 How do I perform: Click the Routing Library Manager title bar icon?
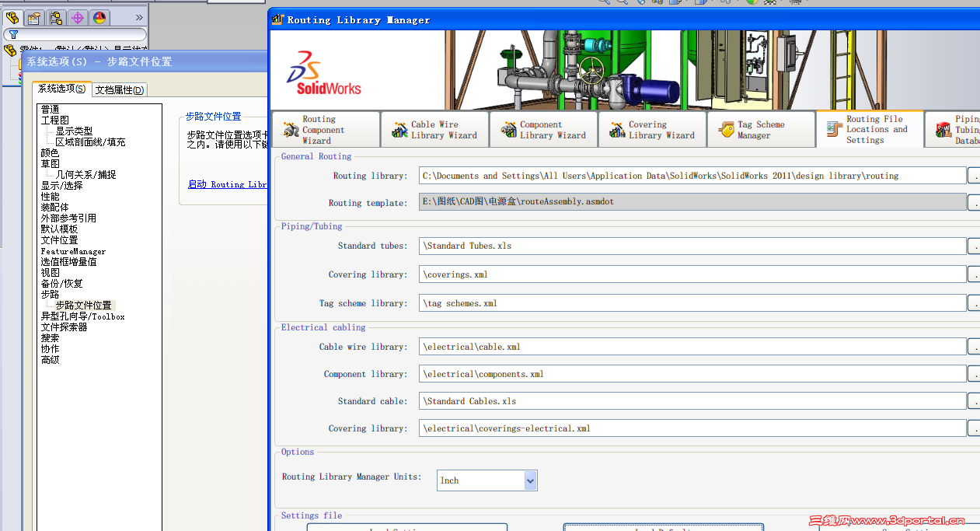click(278, 19)
